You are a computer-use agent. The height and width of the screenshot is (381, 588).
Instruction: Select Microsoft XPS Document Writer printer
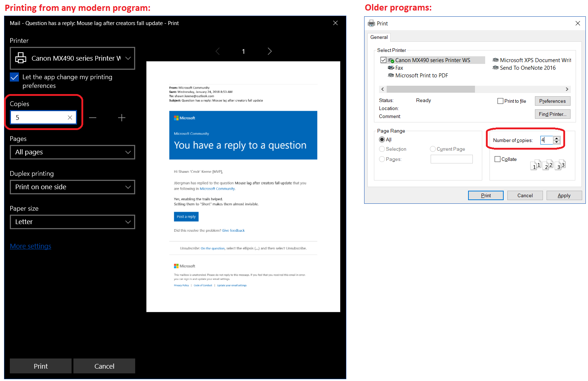[x=532, y=60]
